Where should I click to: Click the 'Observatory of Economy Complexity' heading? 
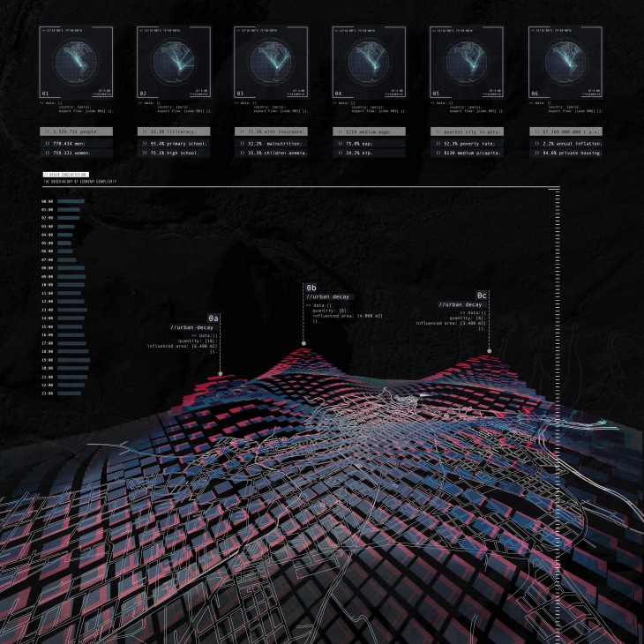click(x=79, y=182)
